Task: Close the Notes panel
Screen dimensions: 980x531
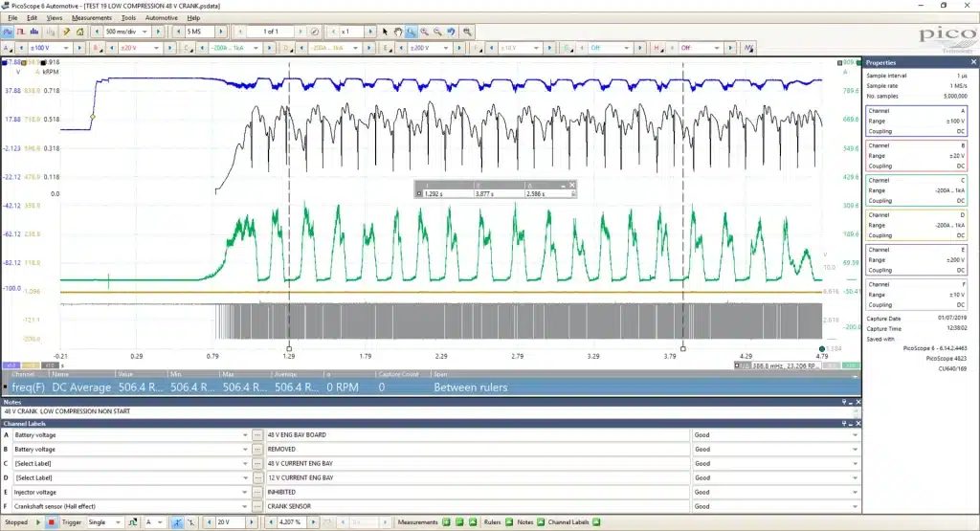Action: pos(857,402)
